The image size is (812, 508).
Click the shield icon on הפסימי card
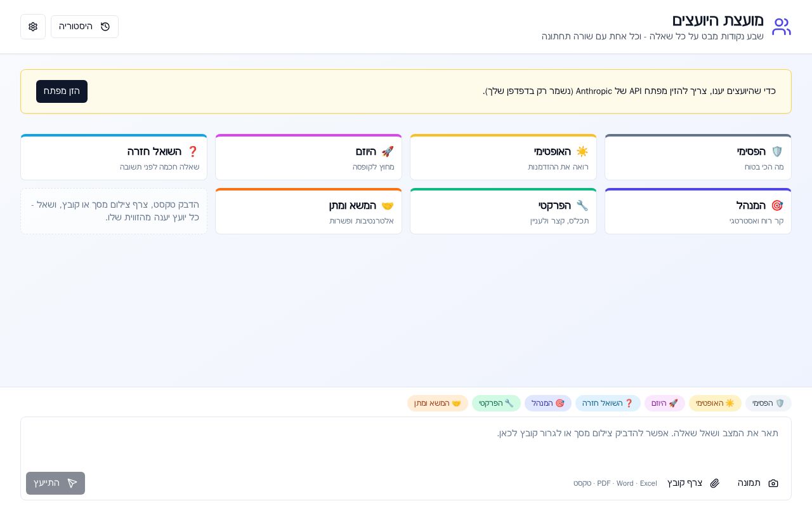[x=777, y=152]
